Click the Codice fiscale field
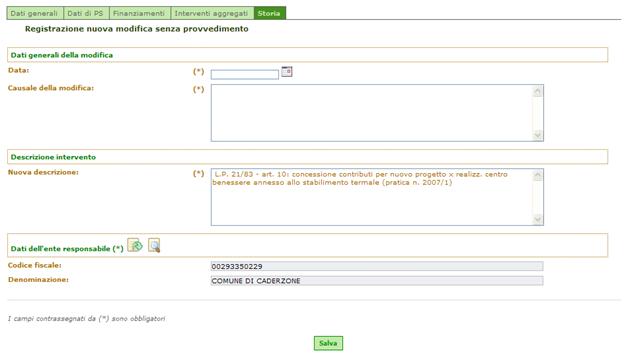The width and height of the screenshot is (626, 362). 377,266
